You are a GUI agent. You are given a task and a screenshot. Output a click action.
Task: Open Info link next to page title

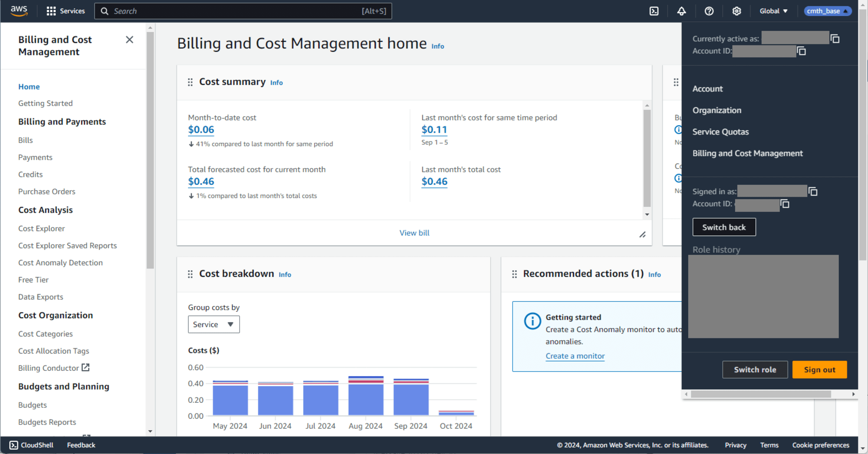click(x=437, y=46)
